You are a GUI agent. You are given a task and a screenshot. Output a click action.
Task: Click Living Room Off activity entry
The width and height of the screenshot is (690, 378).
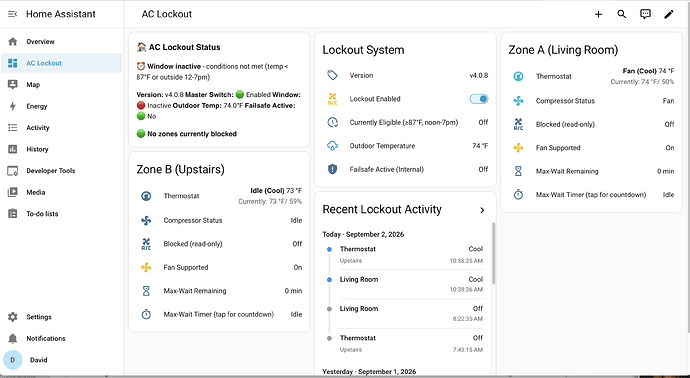pos(411,313)
